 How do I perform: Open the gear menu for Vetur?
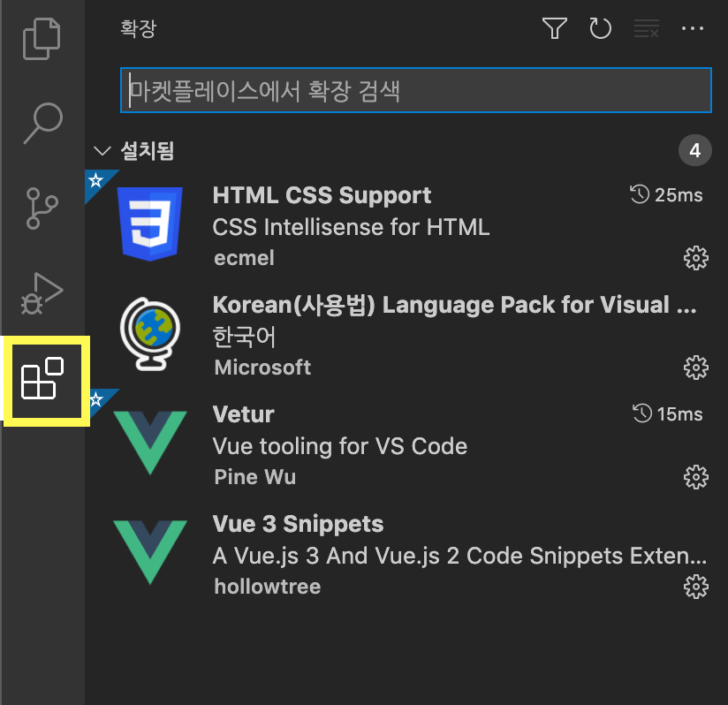pyautogui.click(x=696, y=477)
